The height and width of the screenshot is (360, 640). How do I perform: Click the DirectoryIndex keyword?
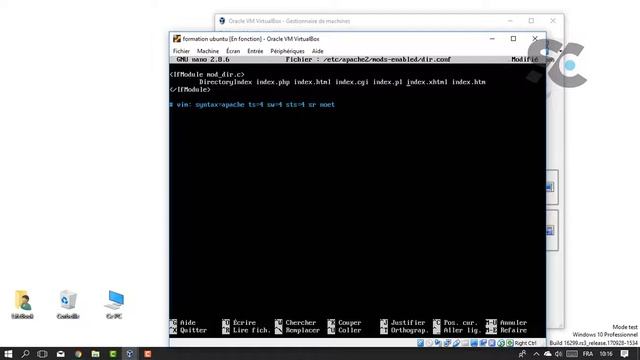pyautogui.click(x=225, y=82)
